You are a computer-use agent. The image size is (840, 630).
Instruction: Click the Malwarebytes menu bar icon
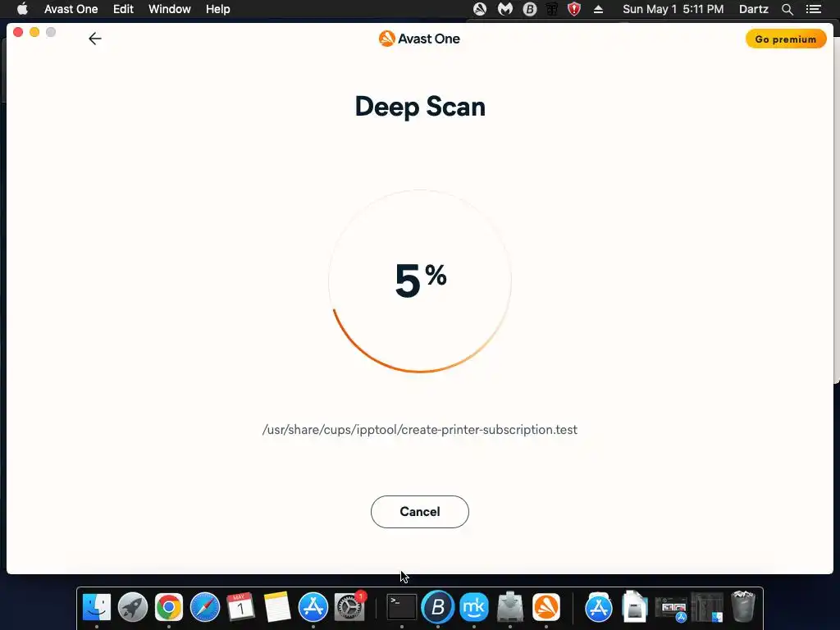505,9
